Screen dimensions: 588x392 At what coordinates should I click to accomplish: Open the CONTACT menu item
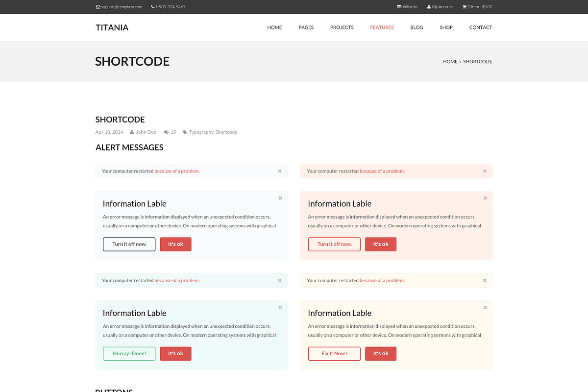point(481,27)
